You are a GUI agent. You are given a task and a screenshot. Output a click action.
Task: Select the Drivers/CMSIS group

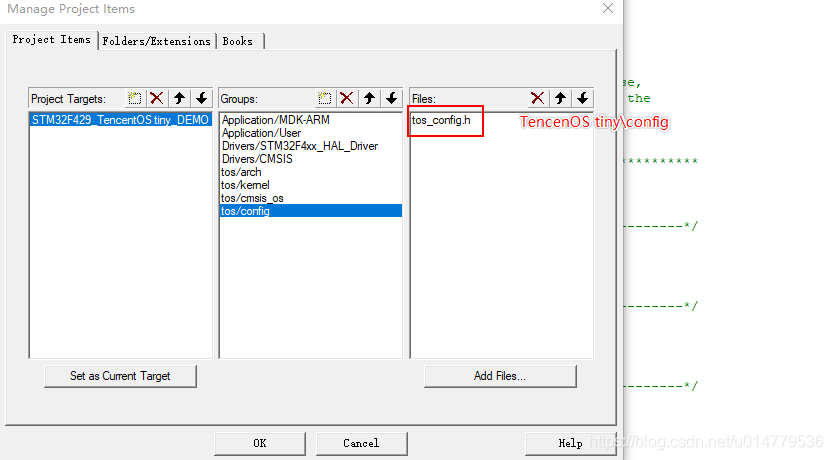pos(310,159)
